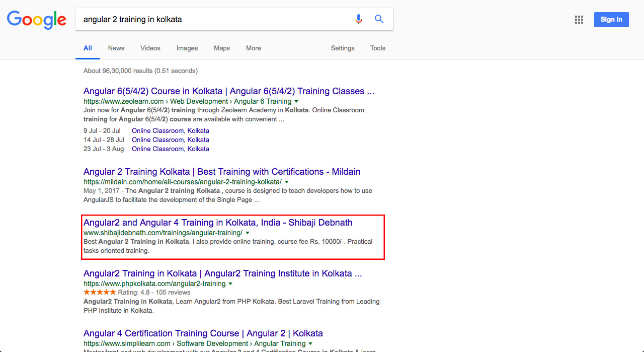644x352 pixels.
Task: Click the phpkolkata.com green URL
Action: (154, 284)
